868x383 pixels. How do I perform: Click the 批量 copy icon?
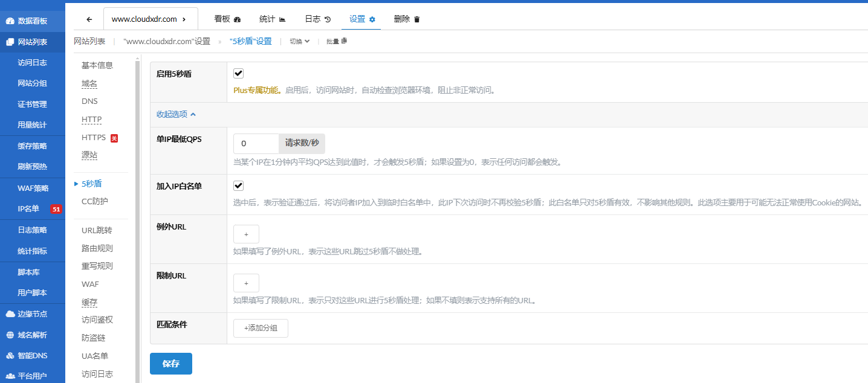(x=337, y=42)
